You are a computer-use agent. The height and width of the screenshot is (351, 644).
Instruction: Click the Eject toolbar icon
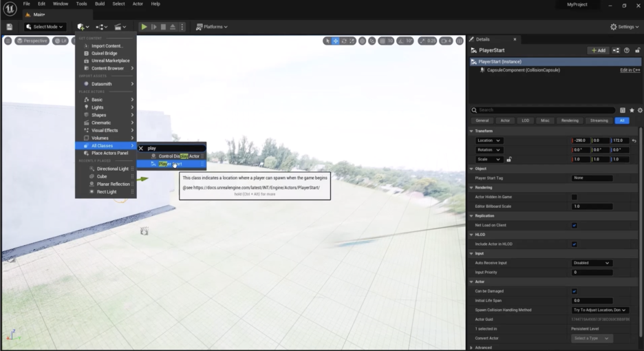173,27
